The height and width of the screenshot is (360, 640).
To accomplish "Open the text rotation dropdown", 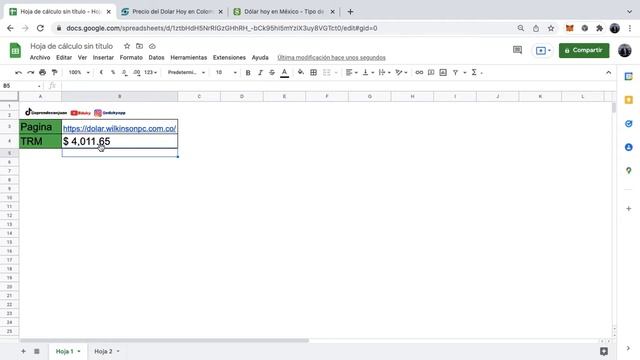I will (401, 72).
